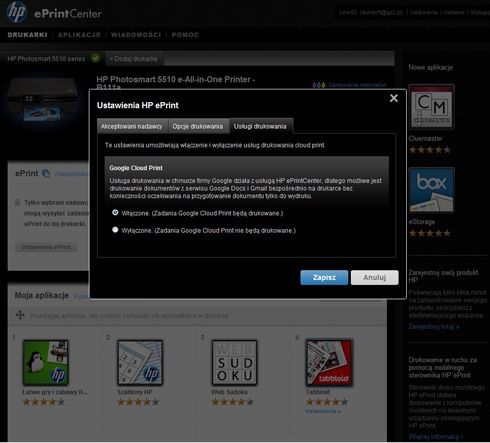
Task: Save settings with Zapisz button
Action: (324, 277)
